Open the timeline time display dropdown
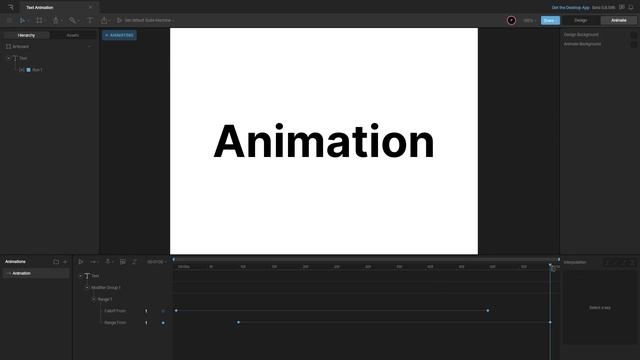The height and width of the screenshot is (360, 640). [x=157, y=262]
